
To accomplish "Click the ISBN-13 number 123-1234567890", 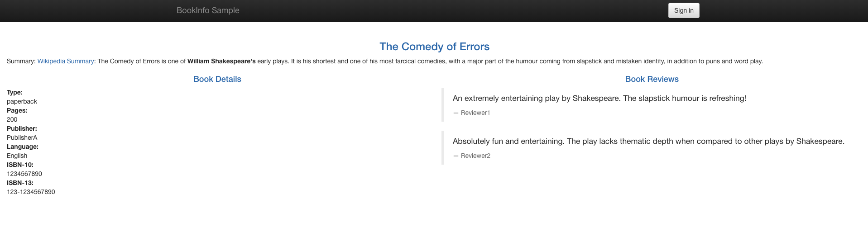I will coord(31,192).
